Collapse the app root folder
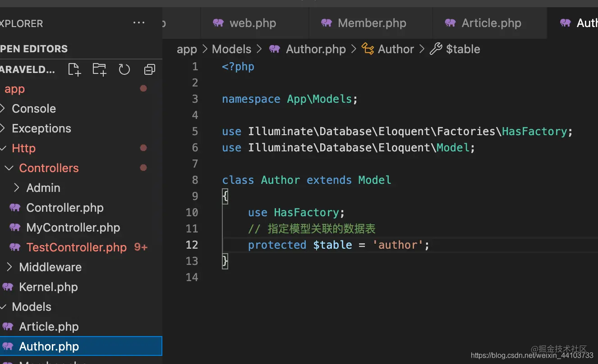The height and width of the screenshot is (364, 598). 14,89
